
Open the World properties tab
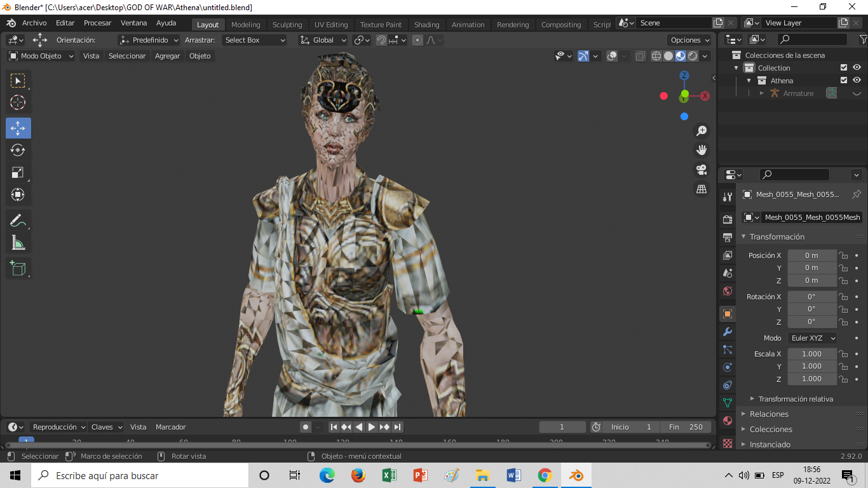pos(728,291)
